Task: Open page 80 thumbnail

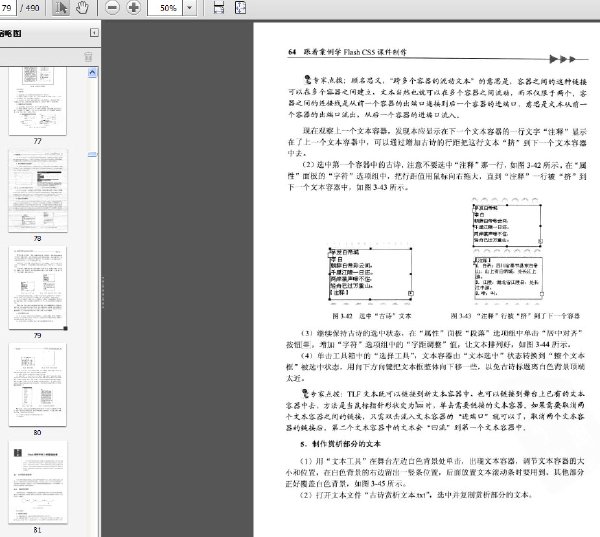Action: click(x=38, y=385)
